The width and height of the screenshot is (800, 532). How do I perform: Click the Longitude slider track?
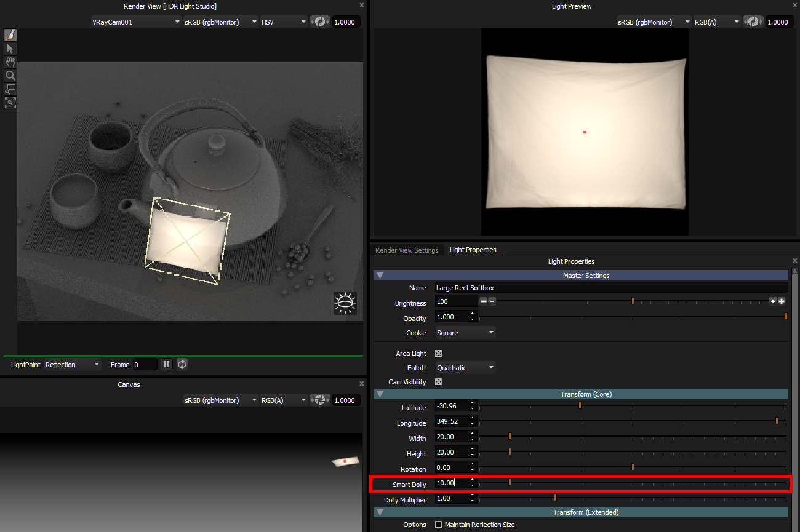pyautogui.click(x=633, y=421)
